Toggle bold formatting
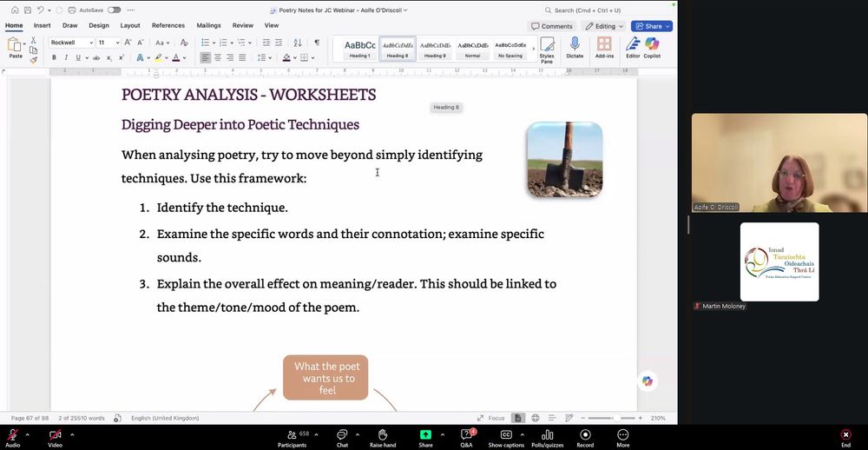Image resolution: width=868 pixels, height=450 pixels. click(x=54, y=58)
